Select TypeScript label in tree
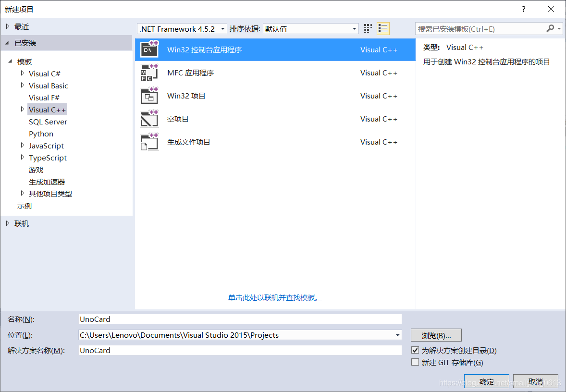 (x=48, y=158)
